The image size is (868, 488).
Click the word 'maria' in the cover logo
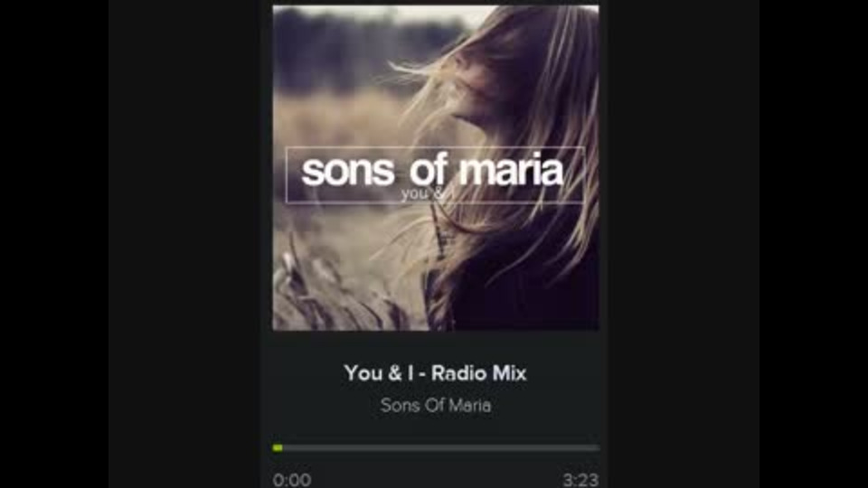[511, 171]
